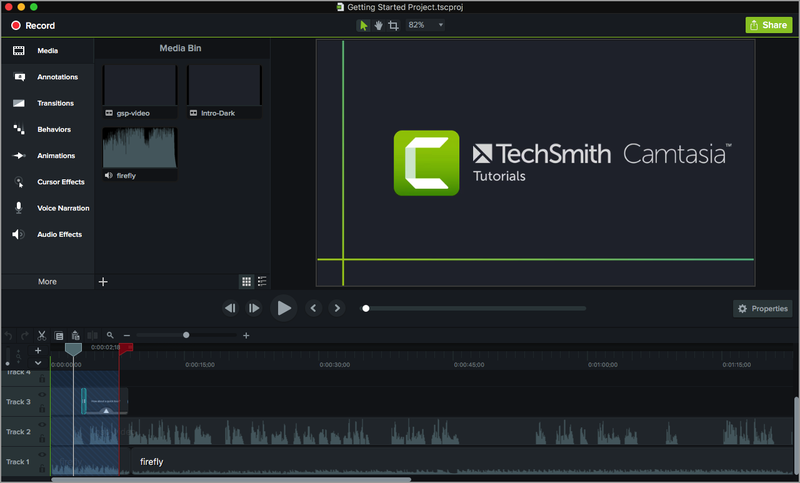The height and width of the screenshot is (483, 800).
Task: Open the canvas zoom 82% dropdown
Action: coord(426,25)
